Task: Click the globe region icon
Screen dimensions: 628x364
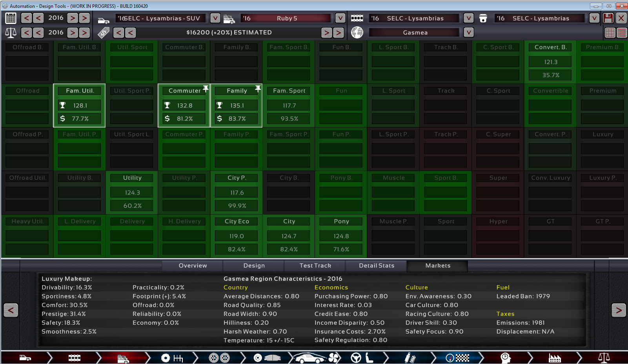Action: tap(357, 33)
